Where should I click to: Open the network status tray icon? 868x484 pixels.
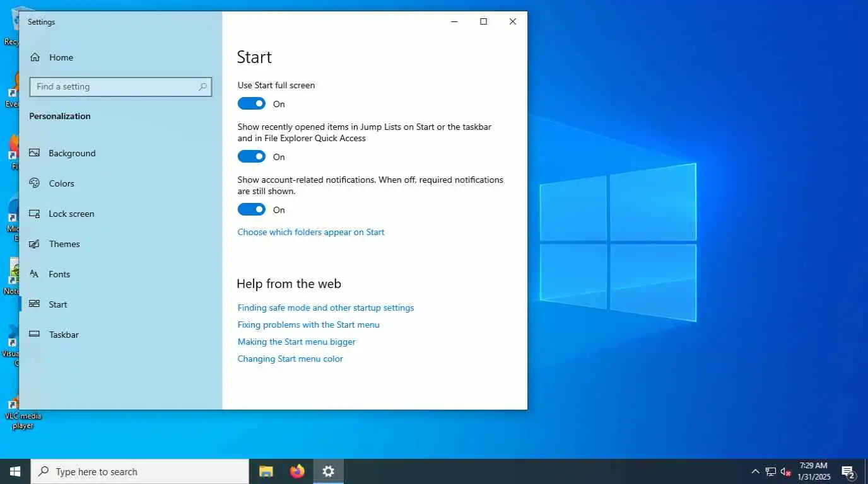pyautogui.click(x=771, y=471)
